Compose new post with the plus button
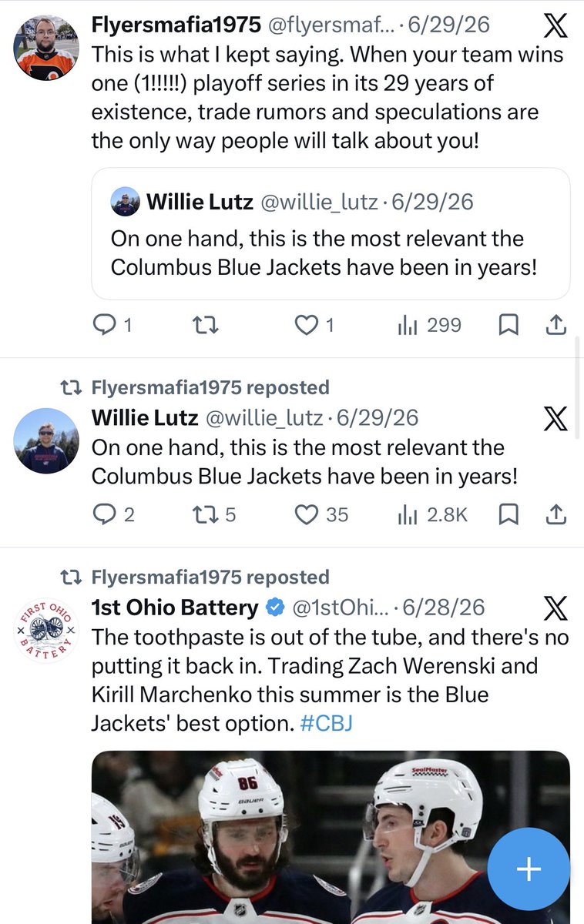Screen dimensions: 584x924 (x=528, y=869)
